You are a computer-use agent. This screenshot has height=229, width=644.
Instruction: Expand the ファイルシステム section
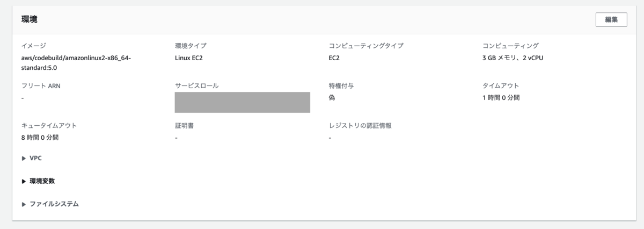coord(50,204)
